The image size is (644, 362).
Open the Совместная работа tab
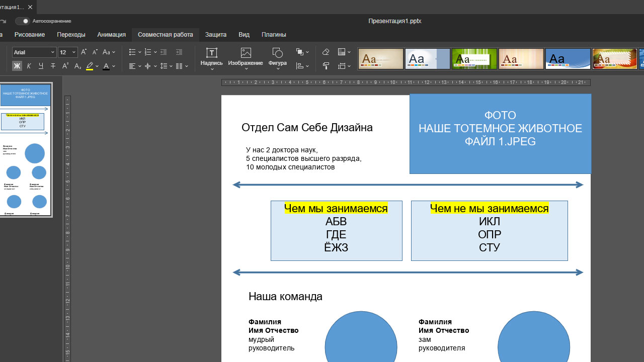tap(166, 35)
